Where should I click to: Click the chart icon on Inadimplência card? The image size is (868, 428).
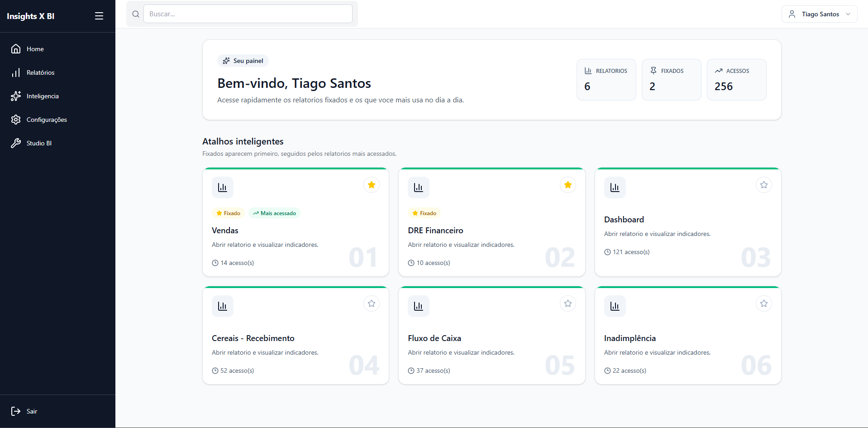pos(615,306)
